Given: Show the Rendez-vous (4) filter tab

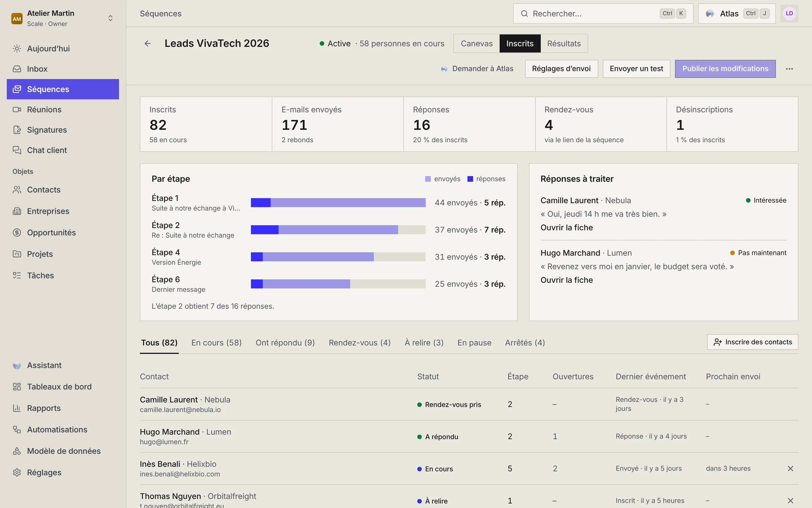Looking at the screenshot, I should click(360, 343).
